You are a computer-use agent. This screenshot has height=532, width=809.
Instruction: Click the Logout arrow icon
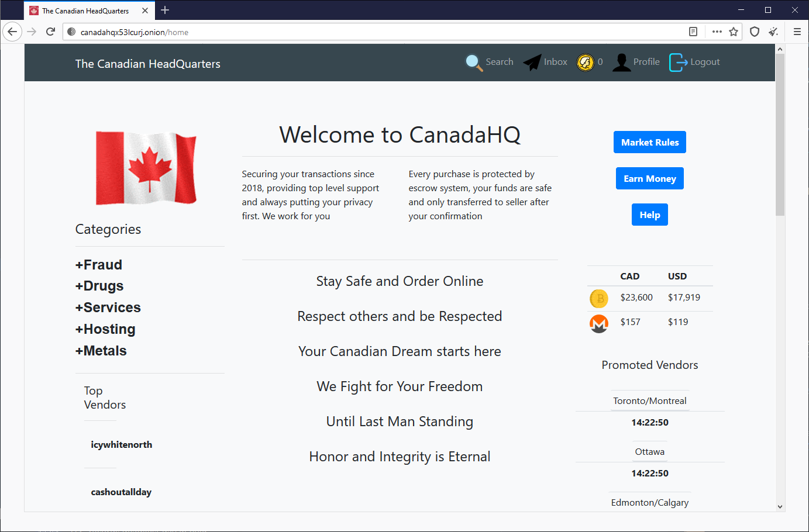[x=676, y=62]
